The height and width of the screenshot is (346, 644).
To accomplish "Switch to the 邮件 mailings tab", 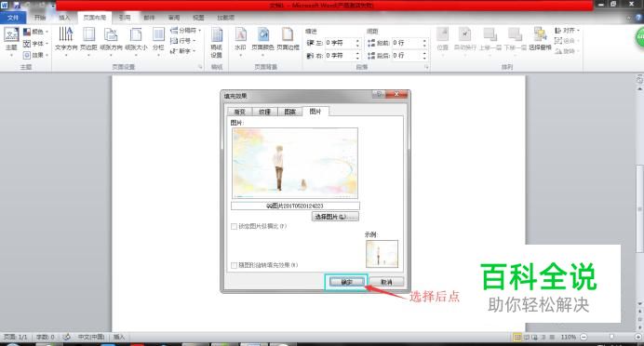I will point(149,18).
